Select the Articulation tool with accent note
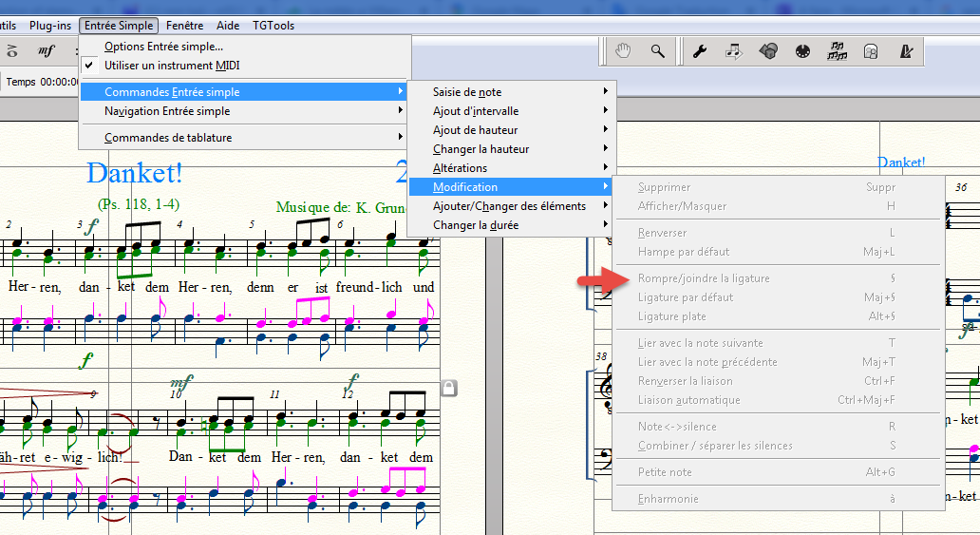 click(x=12, y=50)
